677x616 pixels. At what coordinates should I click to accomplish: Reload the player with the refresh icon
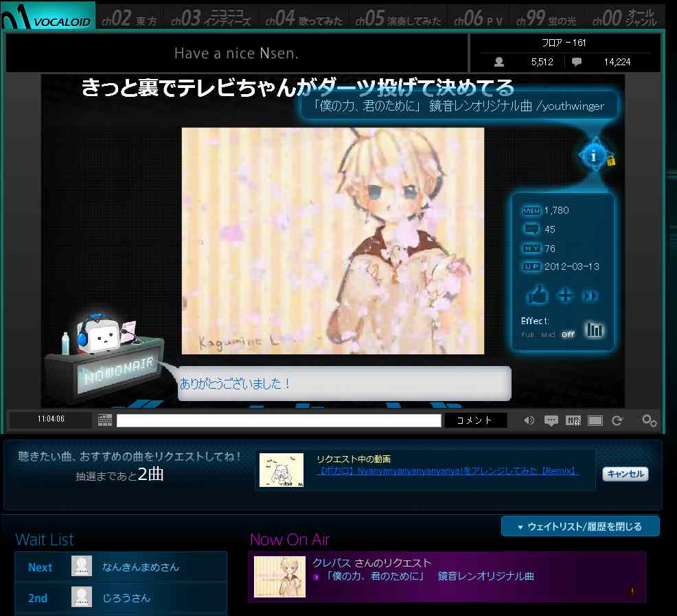coord(617,420)
